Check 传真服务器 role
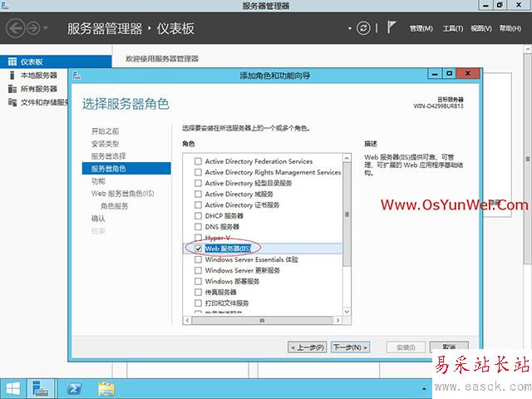The image size is (532, 399). pyautogui.click(x=198, y=292)
